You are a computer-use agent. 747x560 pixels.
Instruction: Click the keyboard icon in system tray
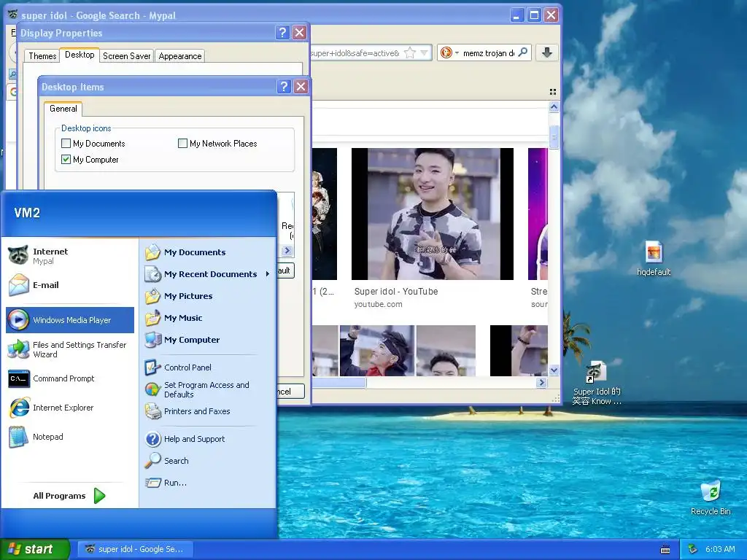coord(665,550)
